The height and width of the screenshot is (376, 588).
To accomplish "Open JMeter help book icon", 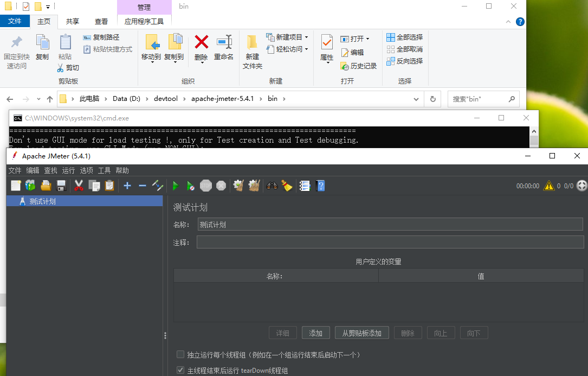I will coord(321,186).
